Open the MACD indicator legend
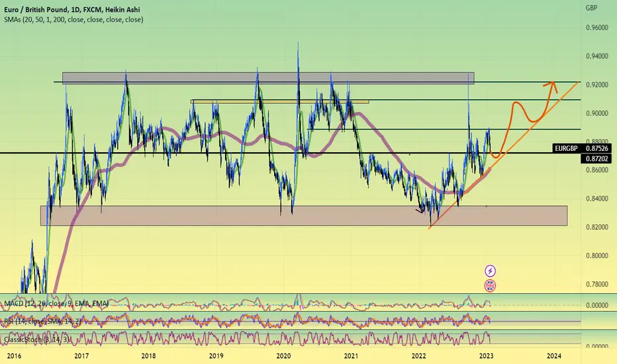Image resolution: width=617 pixels, height=364 pixels. (x=56, y=303)
